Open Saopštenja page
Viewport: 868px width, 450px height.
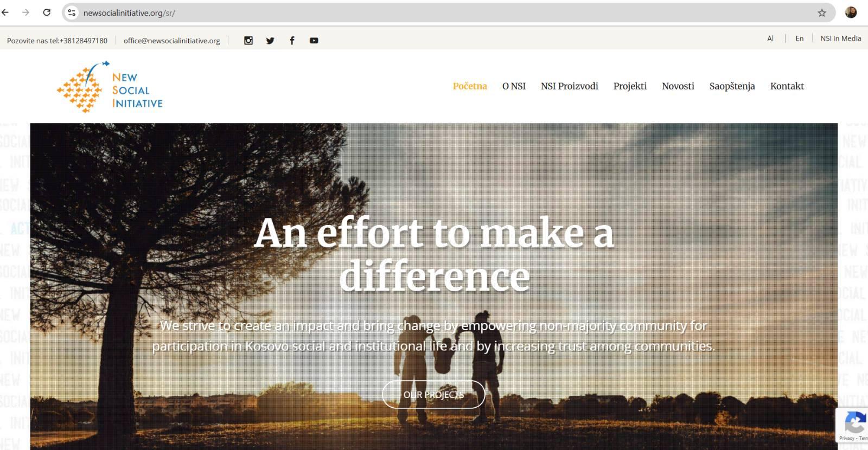point(732,86)
